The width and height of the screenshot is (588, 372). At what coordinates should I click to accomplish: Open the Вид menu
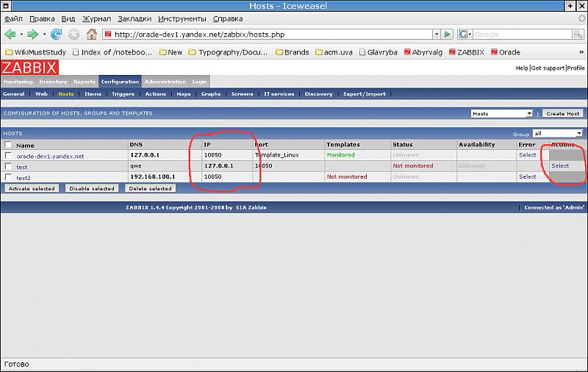click(68, 19)
